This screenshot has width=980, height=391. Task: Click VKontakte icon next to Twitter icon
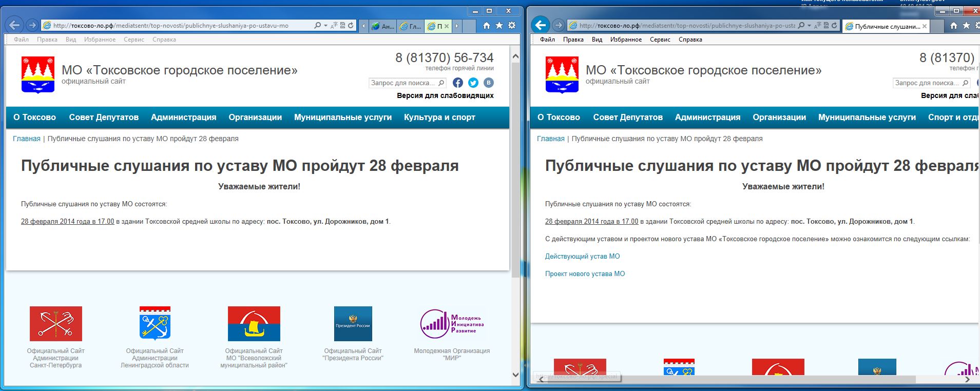coord(488,83)
